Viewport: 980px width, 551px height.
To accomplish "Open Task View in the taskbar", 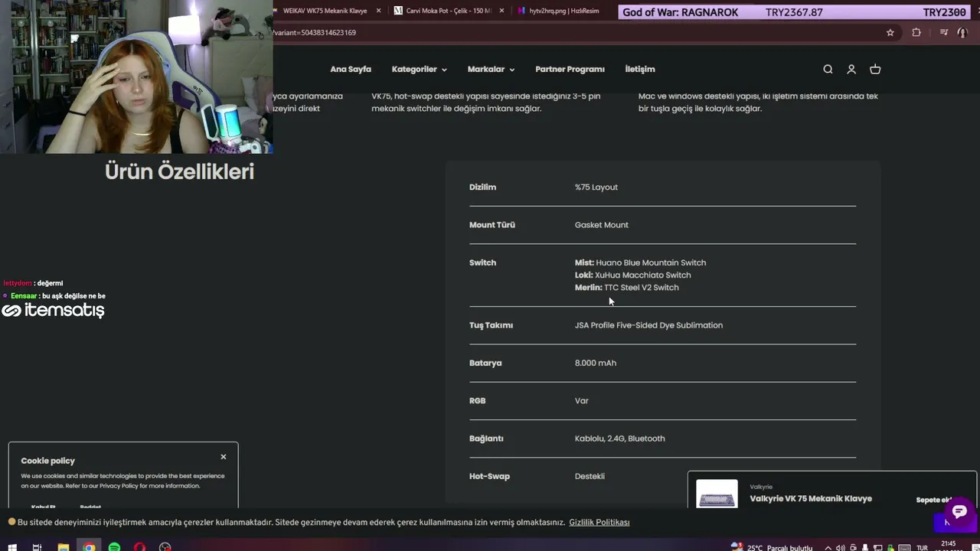I will (x=37, y=546).
